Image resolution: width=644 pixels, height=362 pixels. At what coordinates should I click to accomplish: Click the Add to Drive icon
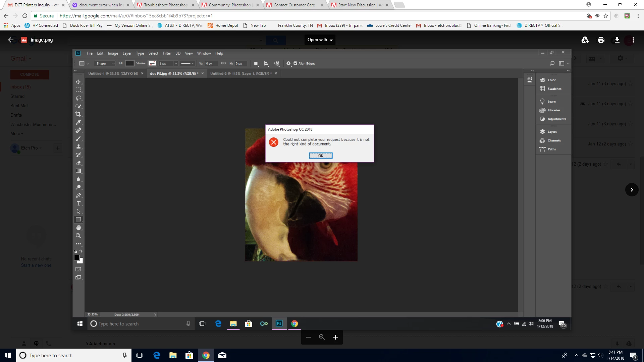pos(585,40)
